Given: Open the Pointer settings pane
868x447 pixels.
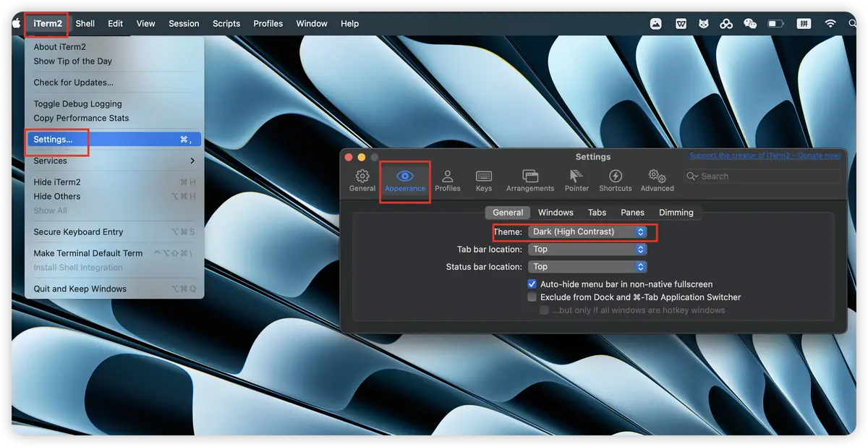Looking at the screenshot, I should tap(576, 180).
